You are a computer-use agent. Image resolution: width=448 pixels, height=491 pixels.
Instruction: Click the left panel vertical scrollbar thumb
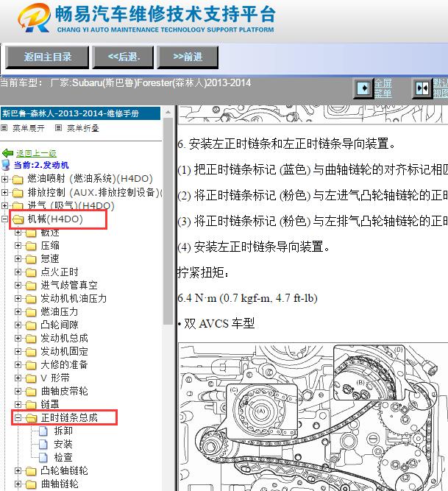pyautogui.click(x=168, y=221)
